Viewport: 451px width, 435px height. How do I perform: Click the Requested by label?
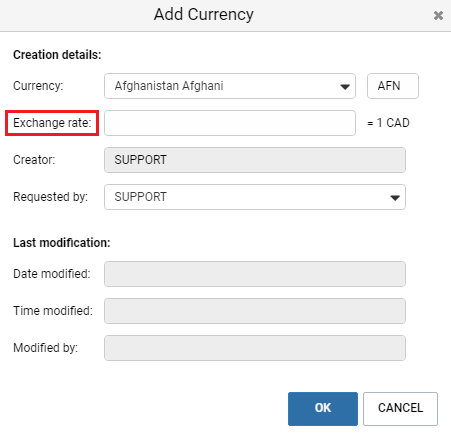tap(50, 197)
